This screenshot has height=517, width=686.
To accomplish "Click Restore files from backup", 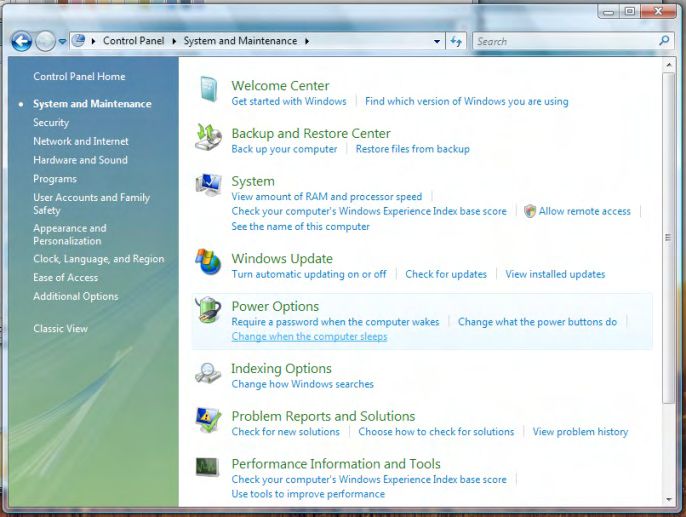I will click(413, 149).
